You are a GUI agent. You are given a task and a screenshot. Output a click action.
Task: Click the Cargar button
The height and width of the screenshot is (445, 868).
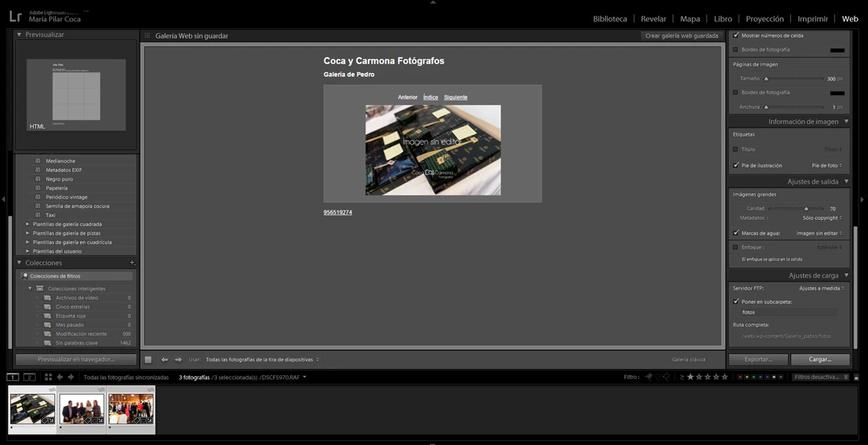820,359
